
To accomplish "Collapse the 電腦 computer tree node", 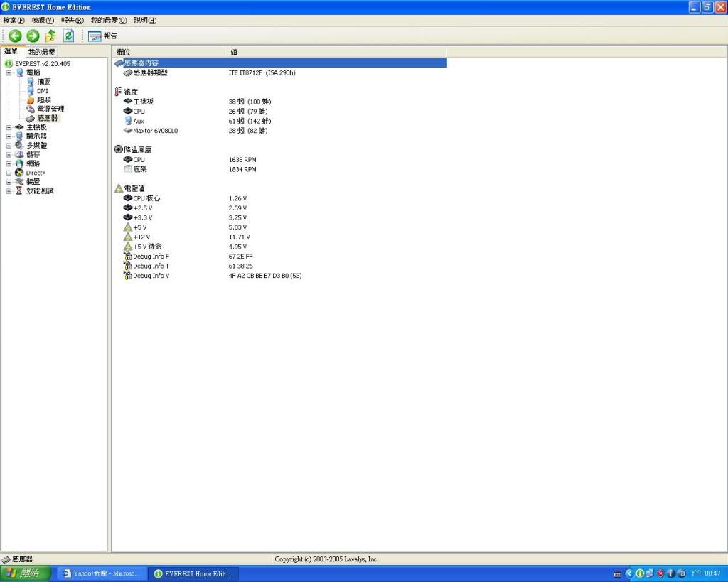I will pyautogui.click(x=9, y=72).
